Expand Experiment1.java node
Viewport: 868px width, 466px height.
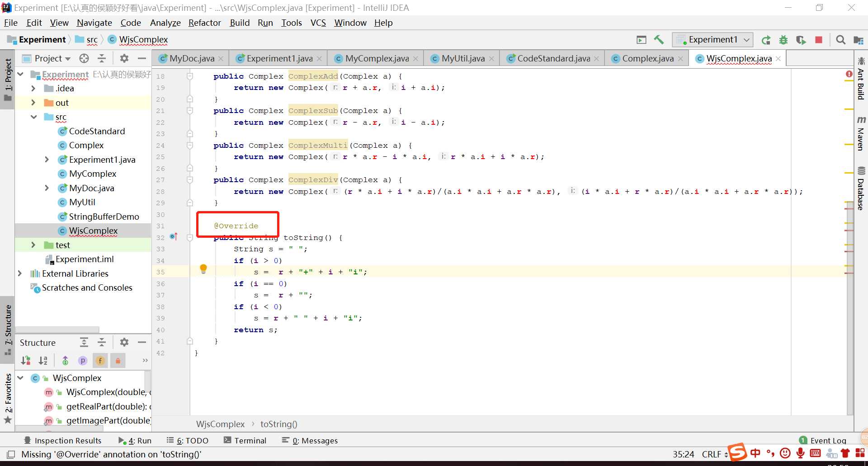coord(47,160)
